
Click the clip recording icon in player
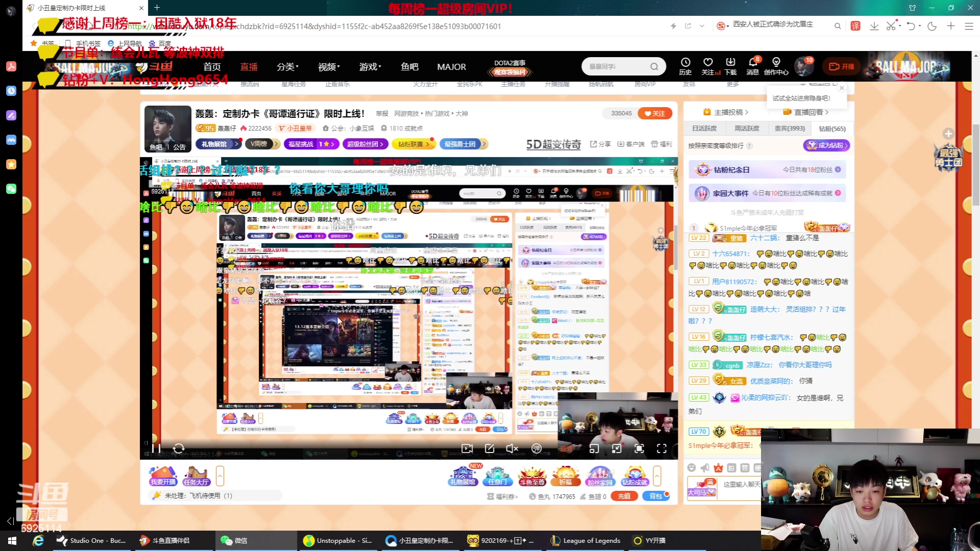467,448
